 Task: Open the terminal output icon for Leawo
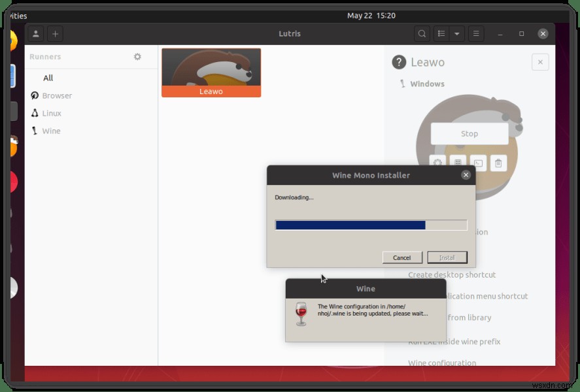478,162
